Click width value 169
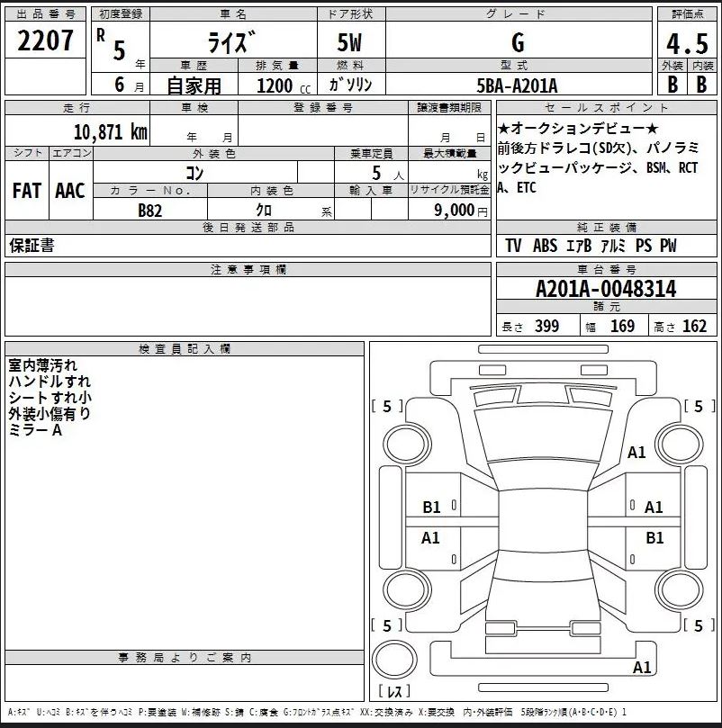Screen dimensions: 722x728 (x=622, y=326)
